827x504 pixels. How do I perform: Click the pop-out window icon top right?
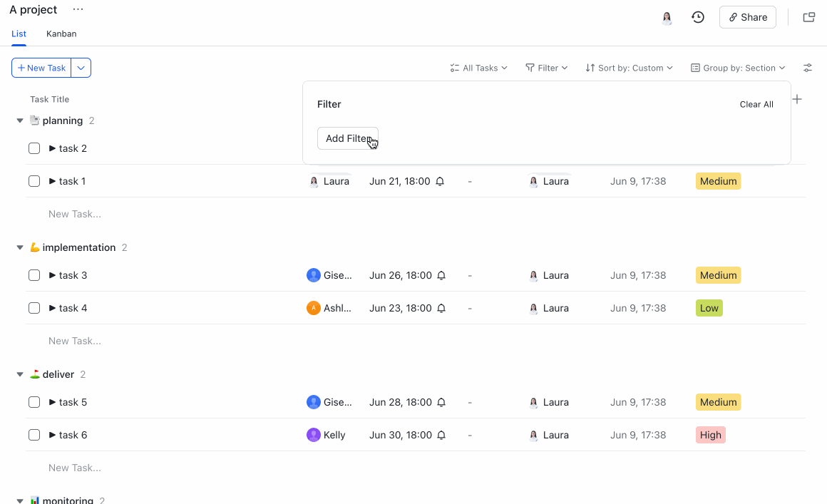pos(808,16)
